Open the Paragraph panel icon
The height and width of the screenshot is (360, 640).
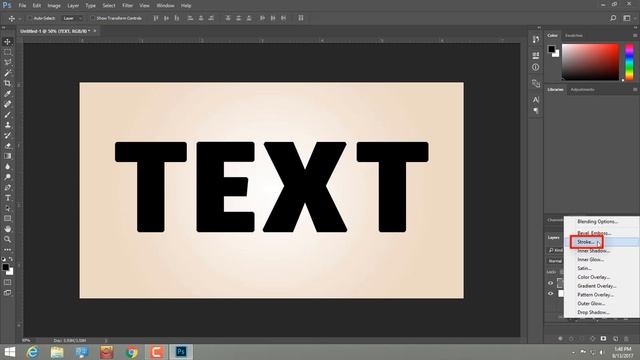(536, 111)
